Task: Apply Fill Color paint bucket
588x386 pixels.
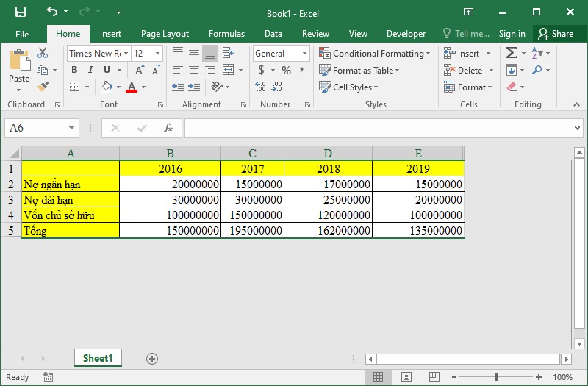Action: [107, 86]
